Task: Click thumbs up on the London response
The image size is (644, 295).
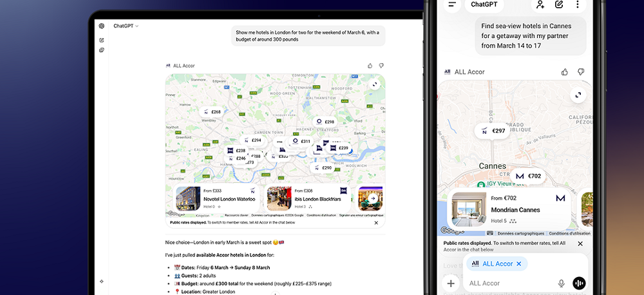Action: pos(370,66)
